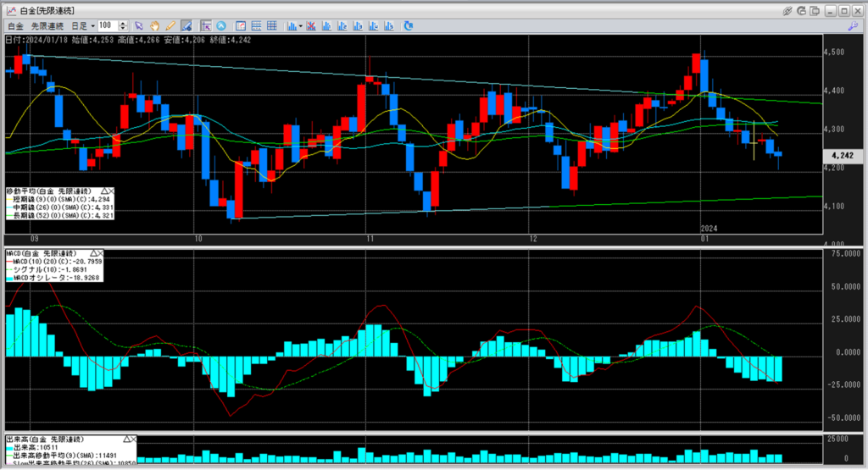This screenshot has width=868, height=470.
Task: Click the link chain icon in title bar
Action: pos(787,10)
